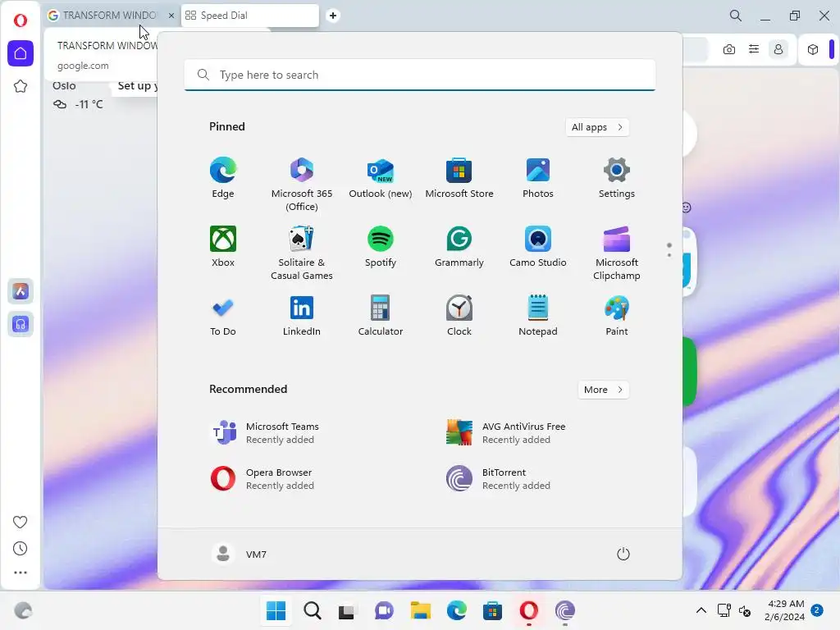Open BitTorrent from the taskbar
This screenshot has width=840, height=630.
tap(565, 610)
